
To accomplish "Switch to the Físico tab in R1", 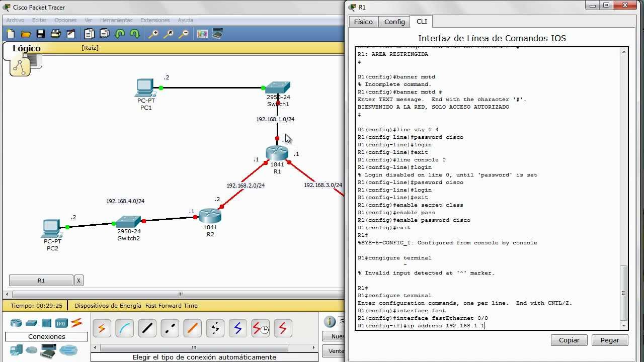I will 363,22.
